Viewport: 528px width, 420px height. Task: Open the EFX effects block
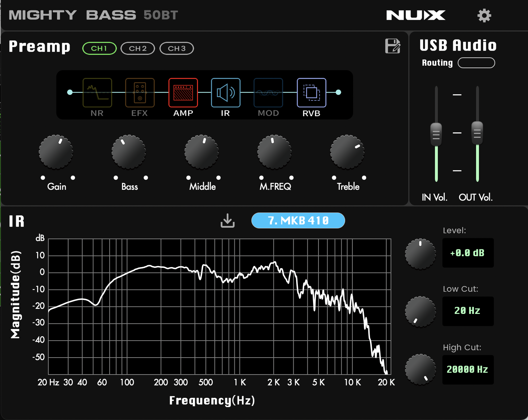140,93
